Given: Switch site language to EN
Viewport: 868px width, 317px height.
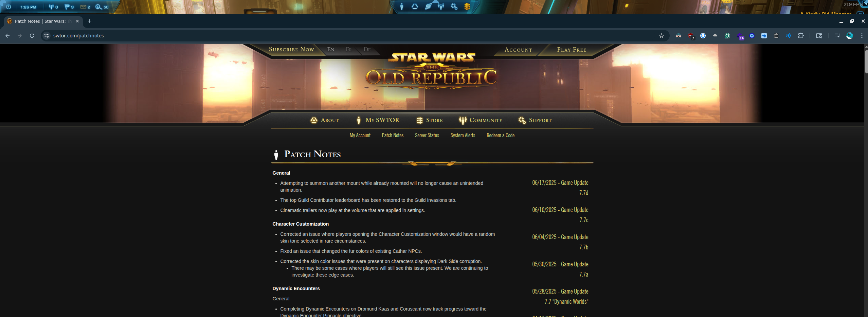Looking at the screenshot, I should (331, 50).
